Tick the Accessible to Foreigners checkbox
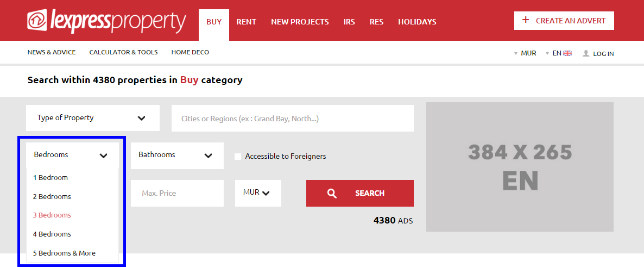 pos(238,156)
